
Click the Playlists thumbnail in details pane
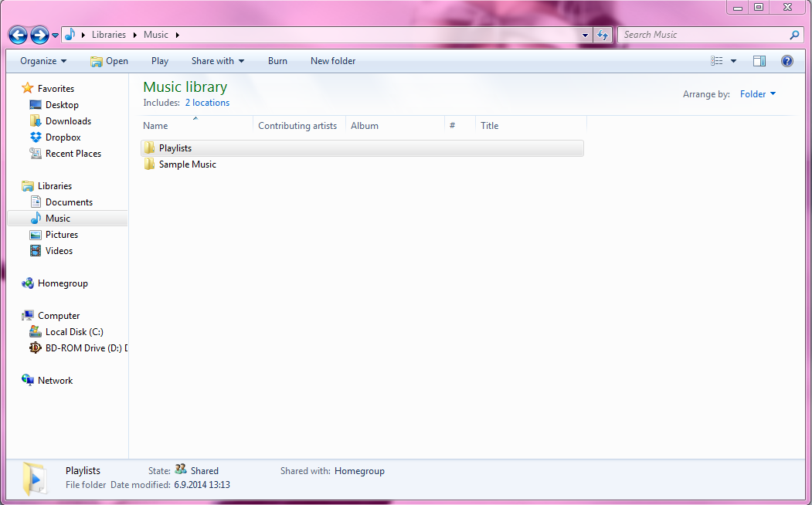point(35,479)
